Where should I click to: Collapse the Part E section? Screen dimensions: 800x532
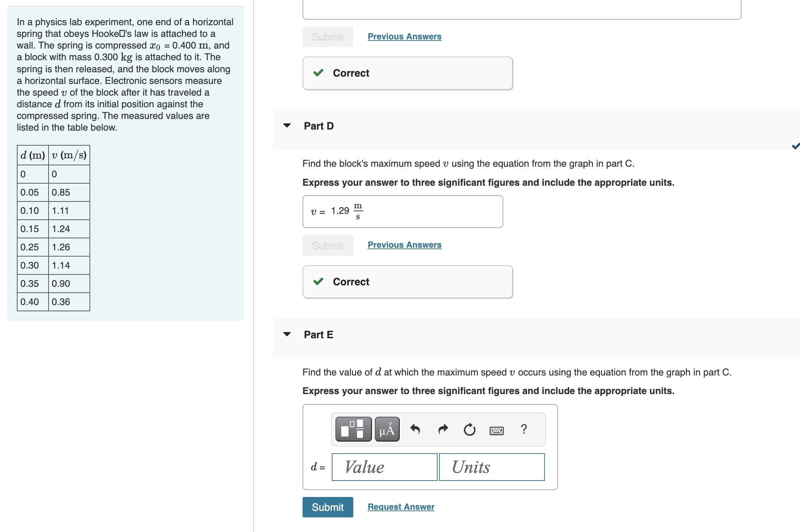(288, 335)
